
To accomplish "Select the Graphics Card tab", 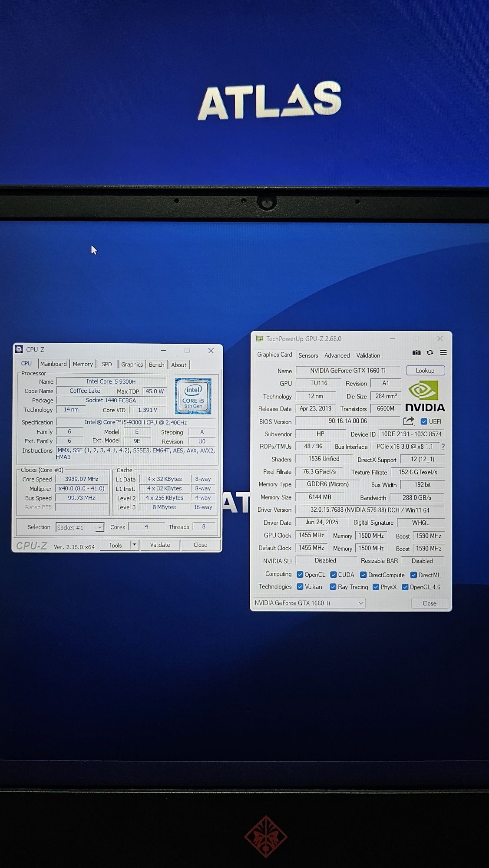I will point(274,355).
